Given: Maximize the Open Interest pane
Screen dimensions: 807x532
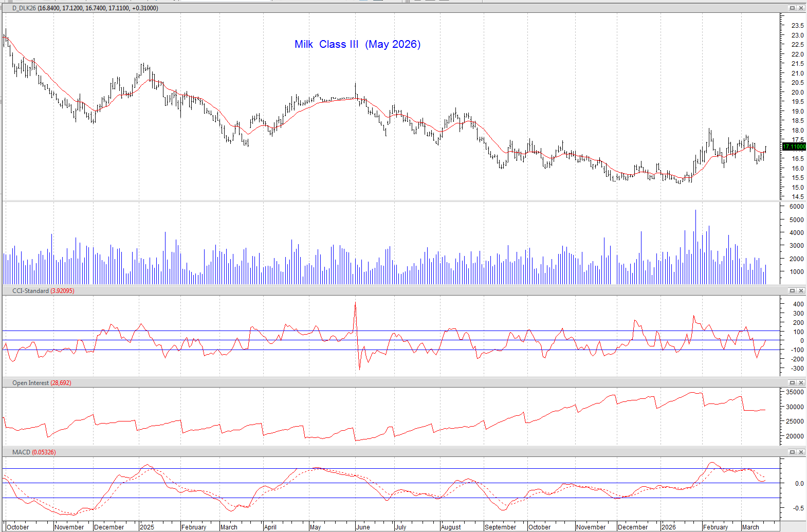Looking at the screenshot, I should pyautogui.click(x=792, y=382).
